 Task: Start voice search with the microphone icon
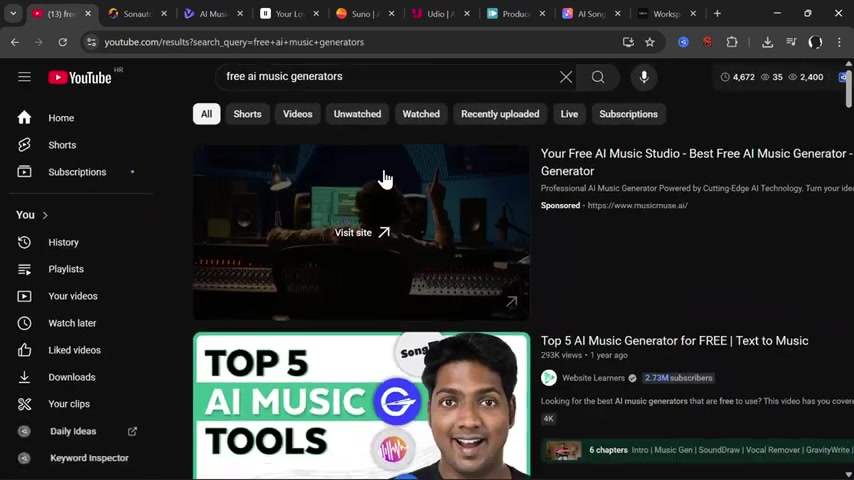point(644,77)
